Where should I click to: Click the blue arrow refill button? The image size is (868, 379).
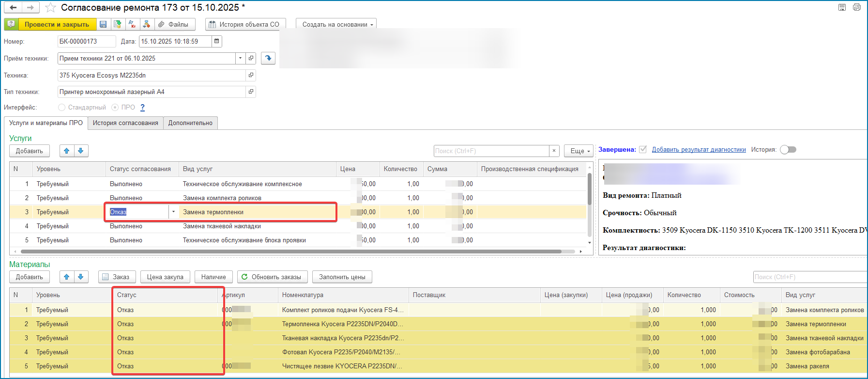click(268, 58)
